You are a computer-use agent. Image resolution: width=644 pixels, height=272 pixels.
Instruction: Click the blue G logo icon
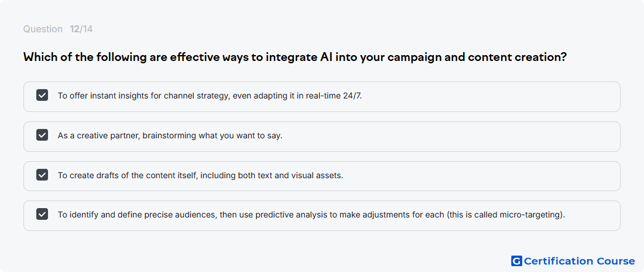pos(516,261)
